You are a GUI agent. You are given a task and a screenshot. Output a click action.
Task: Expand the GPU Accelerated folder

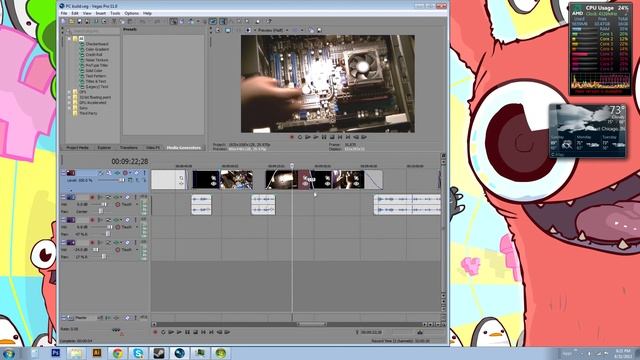(69, 102)
